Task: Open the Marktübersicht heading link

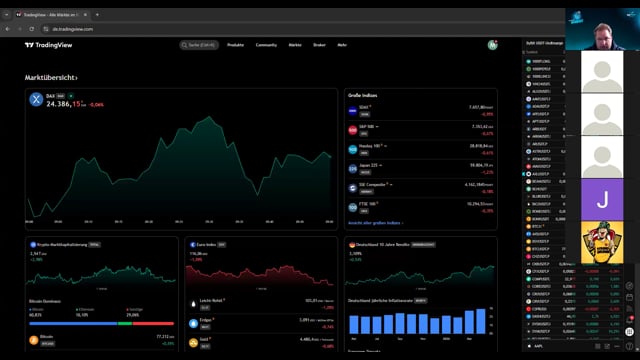Action: tap(51, 78)
